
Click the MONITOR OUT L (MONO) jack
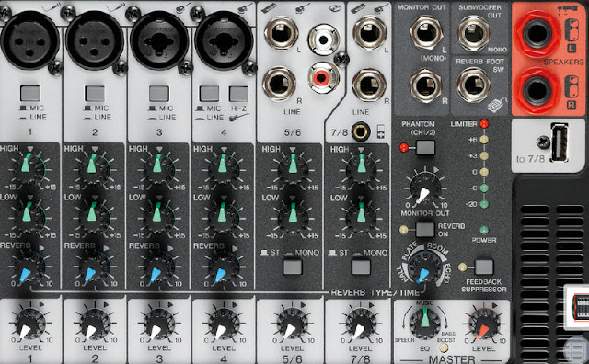[426, 32]
